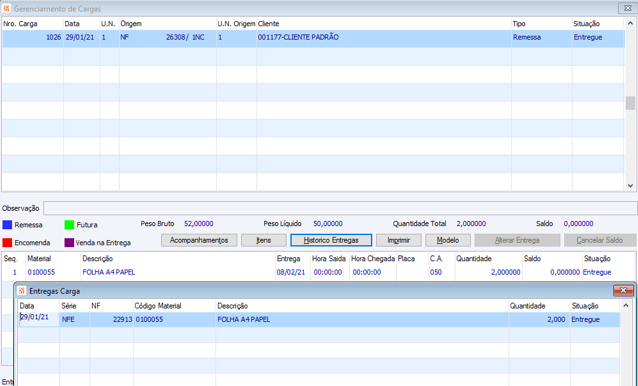
Task: Click the Peso Bruto value 52,00000
Action: click(199, 224)
